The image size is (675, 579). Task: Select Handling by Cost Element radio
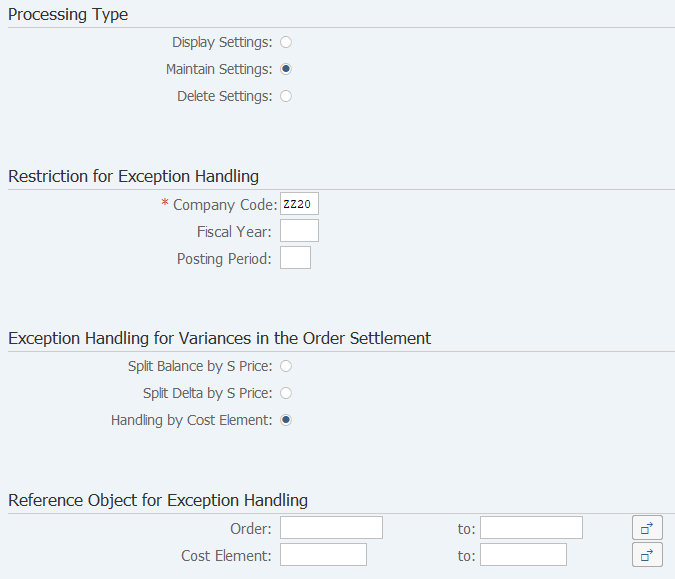pyautogui.click(x=286, y=420)
